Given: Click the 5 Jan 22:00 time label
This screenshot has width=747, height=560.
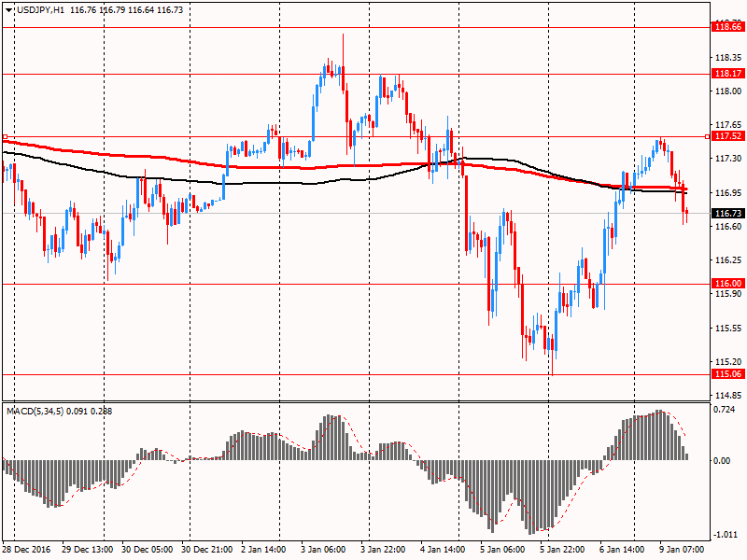Looking at the screenshot, I should (x=562, y=549).
